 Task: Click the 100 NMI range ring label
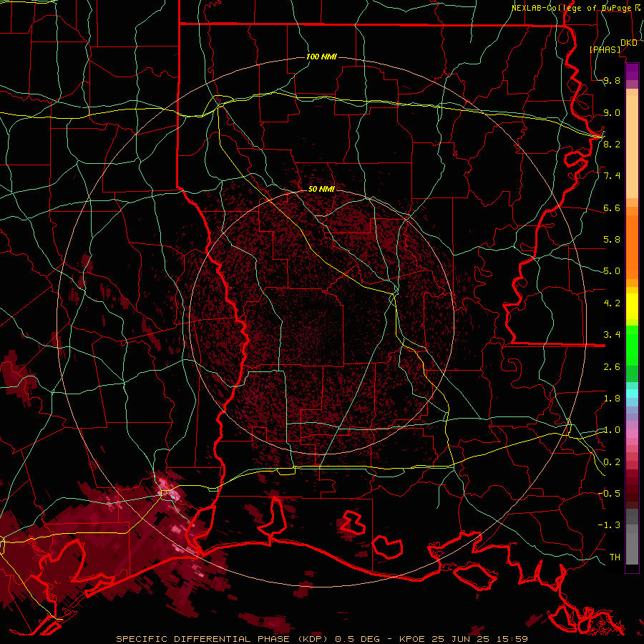[x=321, y=57]
